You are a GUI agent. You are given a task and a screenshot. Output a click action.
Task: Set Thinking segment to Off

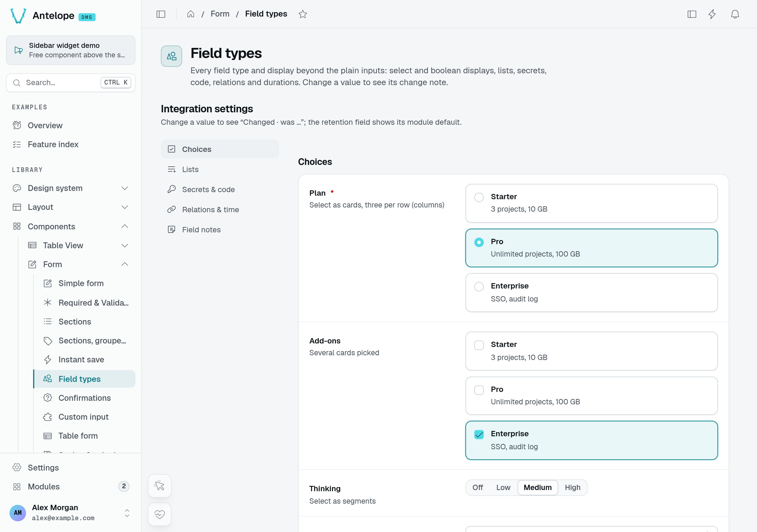pyautogui.click(x=477, y=487)
